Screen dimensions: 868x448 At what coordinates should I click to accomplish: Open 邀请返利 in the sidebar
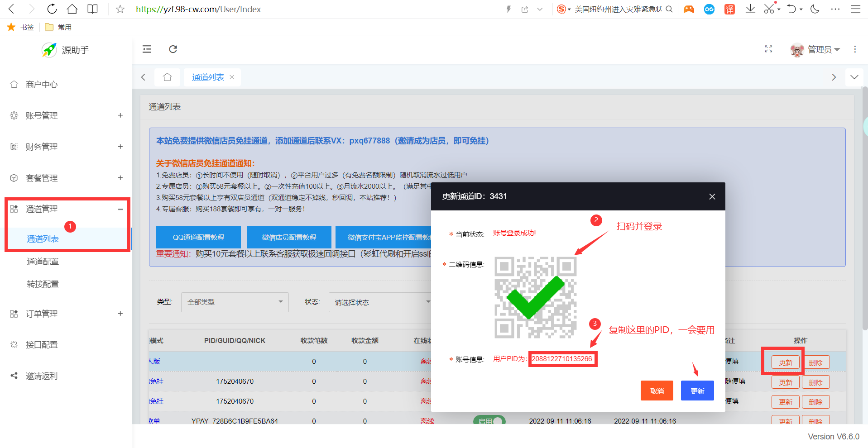coord(66,376)
